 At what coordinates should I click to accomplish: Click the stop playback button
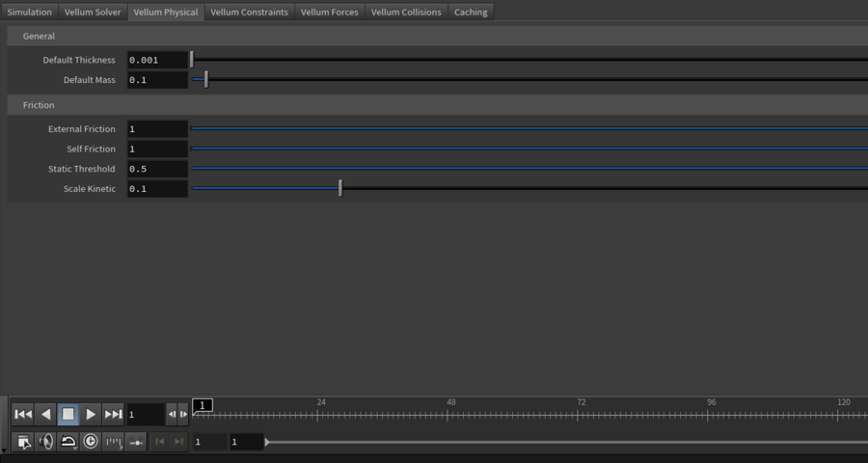68,414
